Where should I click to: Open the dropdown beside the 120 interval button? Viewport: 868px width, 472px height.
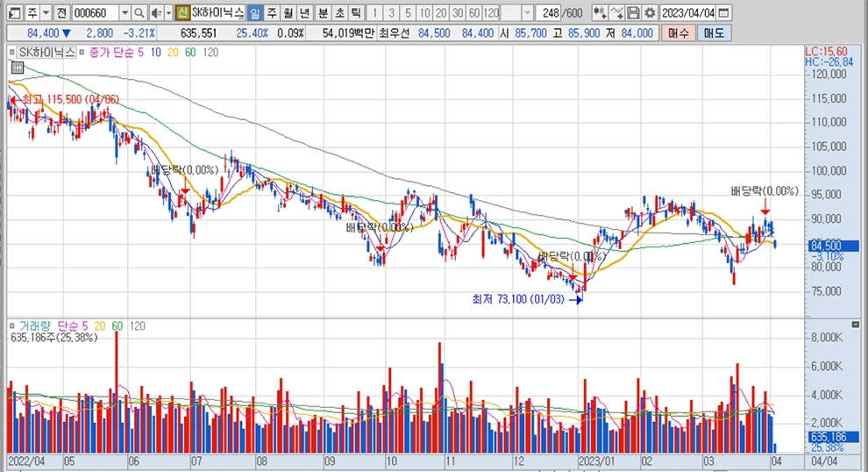[527, 13]
